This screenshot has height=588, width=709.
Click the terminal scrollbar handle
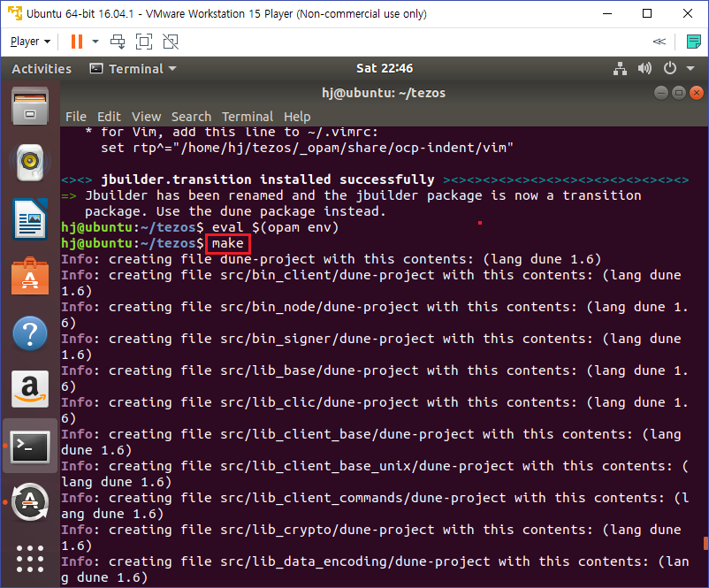pyautogui.click(x=705, y=543)
